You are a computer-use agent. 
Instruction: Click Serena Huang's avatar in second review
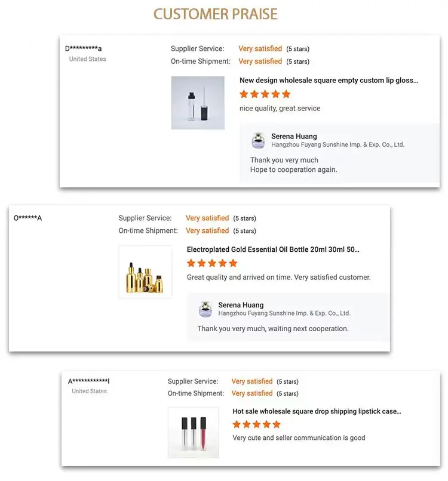205,309
